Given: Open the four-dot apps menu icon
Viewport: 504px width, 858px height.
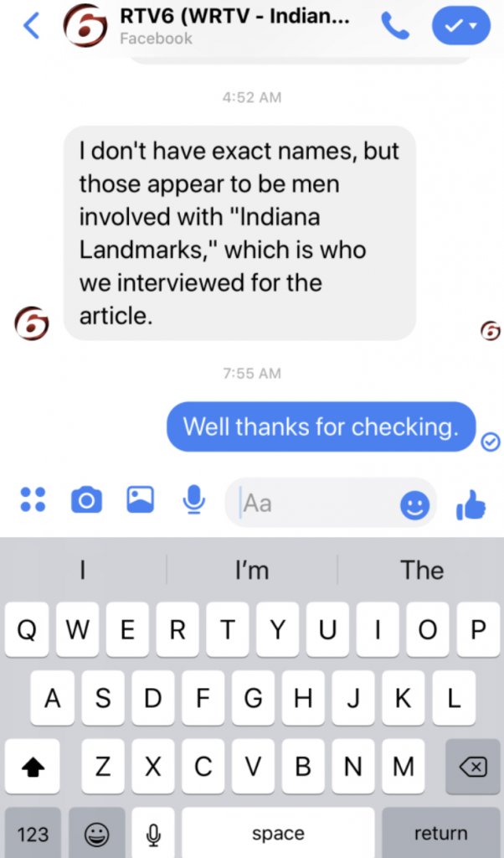Looking at the screenshot, I should 33,499.
